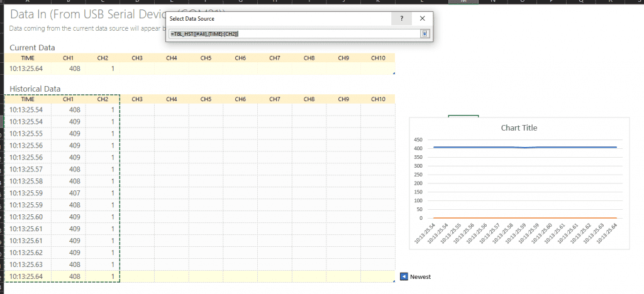
Task: Select CH1 value in the 10:13:25.55 row
Action: (68, 134)
